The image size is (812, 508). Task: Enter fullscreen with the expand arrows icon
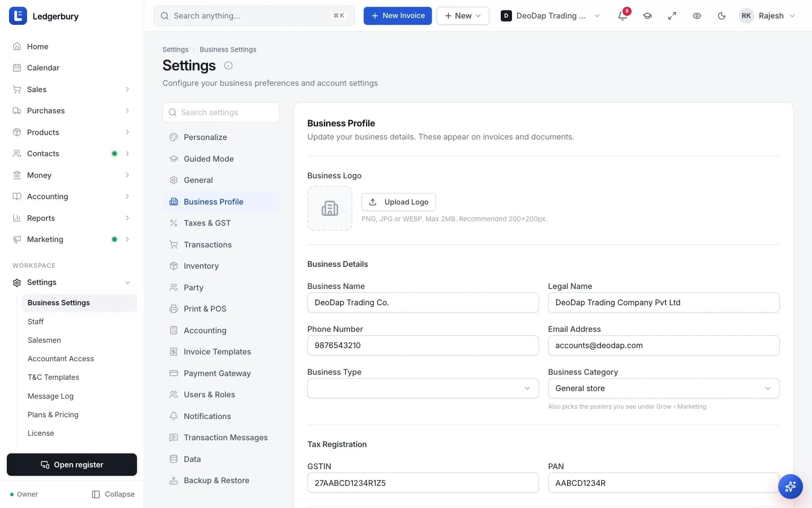672,16
